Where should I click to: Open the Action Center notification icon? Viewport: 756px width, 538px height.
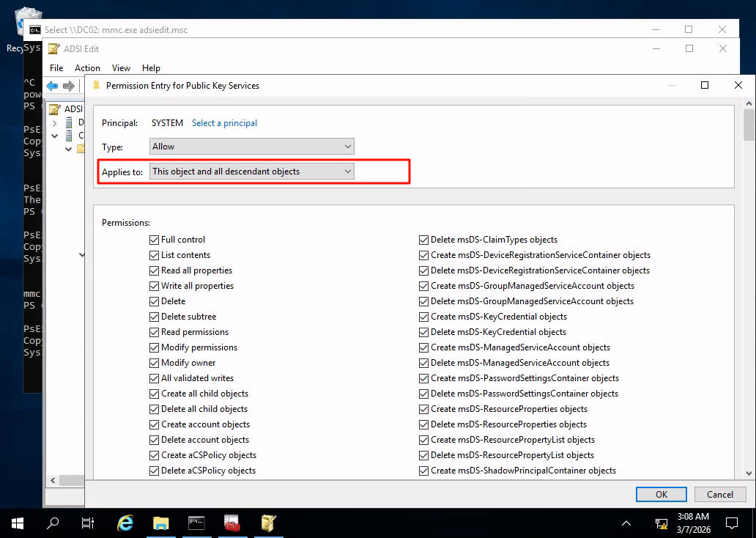click(x=731, y=523)
